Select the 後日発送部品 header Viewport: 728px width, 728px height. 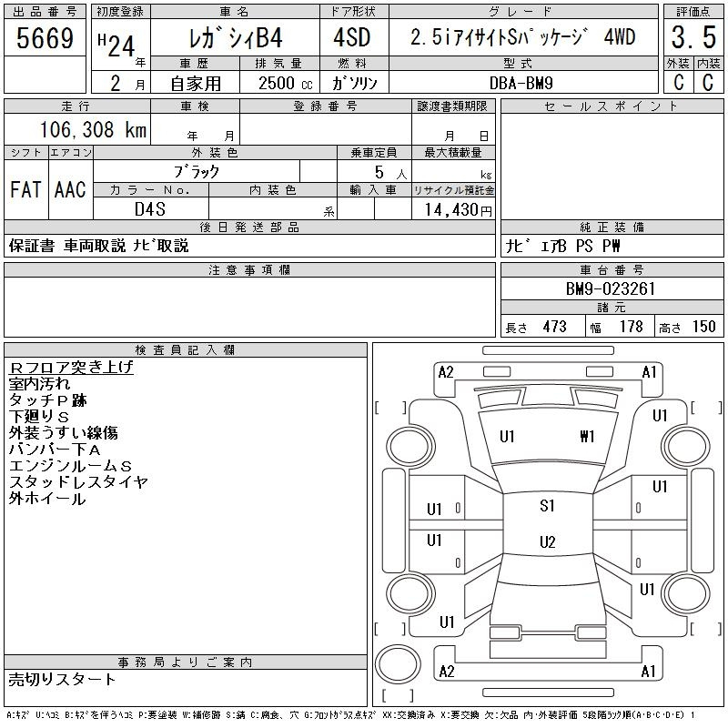tap(249, 227)
